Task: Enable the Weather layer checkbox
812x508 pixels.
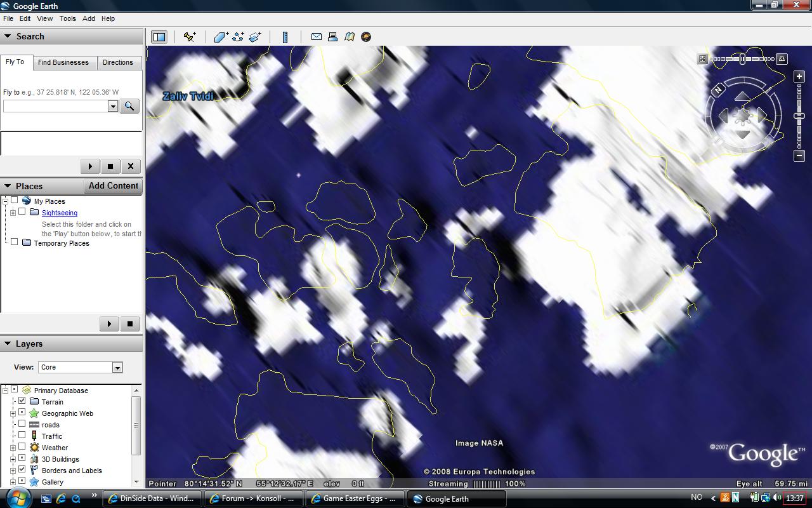Action: [x=22, y=447]
